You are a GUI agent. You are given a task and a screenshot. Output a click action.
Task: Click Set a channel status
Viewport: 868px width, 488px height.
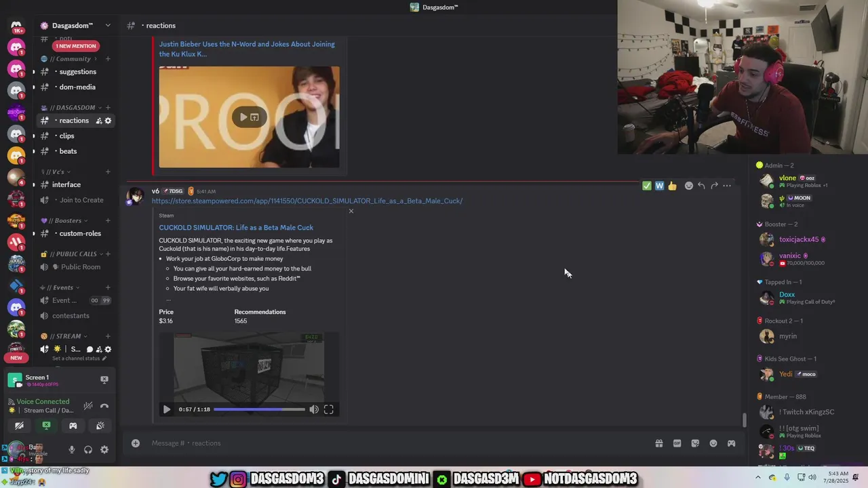(79, 359)
